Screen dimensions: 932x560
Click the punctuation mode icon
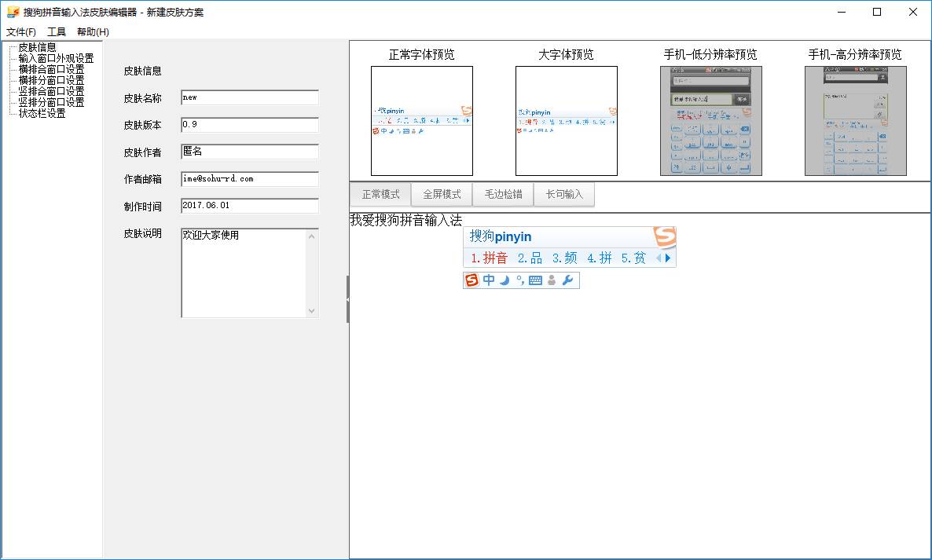tap(520, 280)
